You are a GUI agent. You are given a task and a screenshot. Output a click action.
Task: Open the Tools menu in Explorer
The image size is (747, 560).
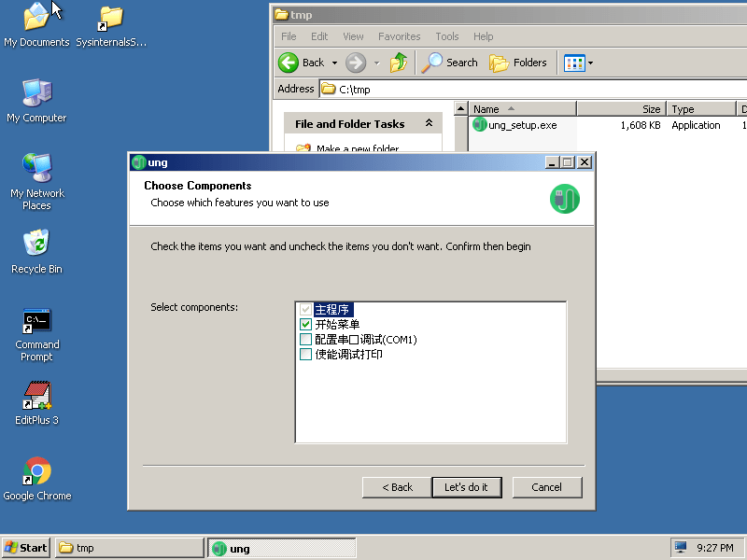click(446, 36)
